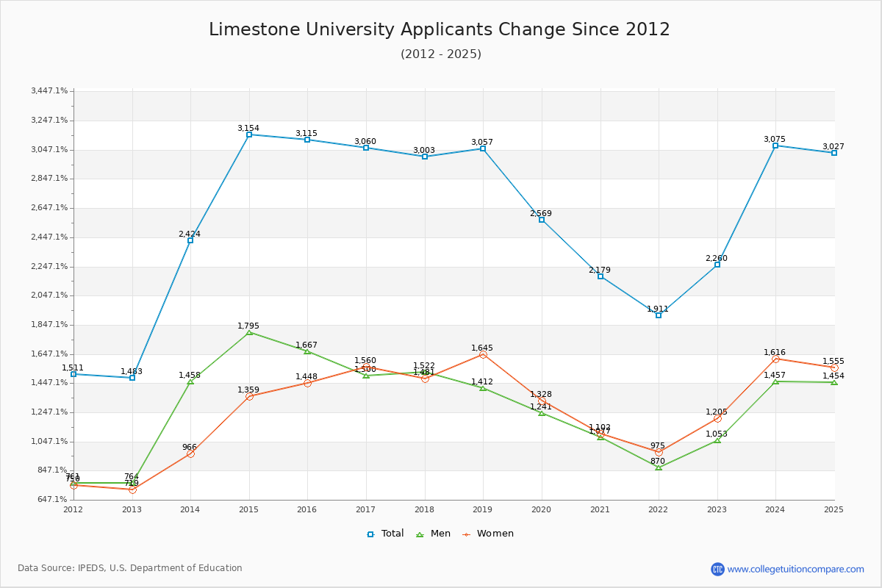Select the Women 2025 circle marker 1,555

pos(834,367)
